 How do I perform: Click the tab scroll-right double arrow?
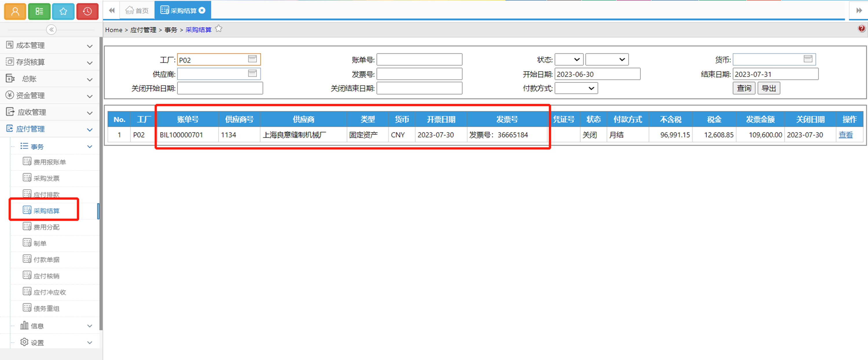point(859,10)
